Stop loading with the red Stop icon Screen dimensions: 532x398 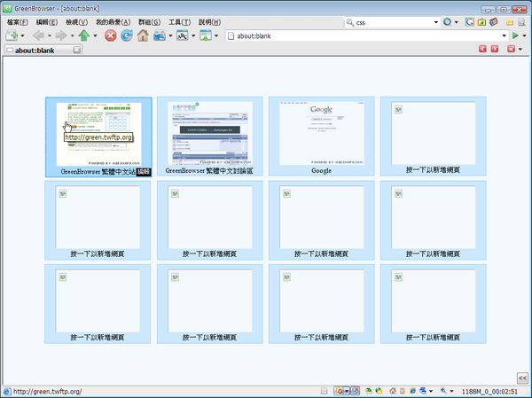110,35
